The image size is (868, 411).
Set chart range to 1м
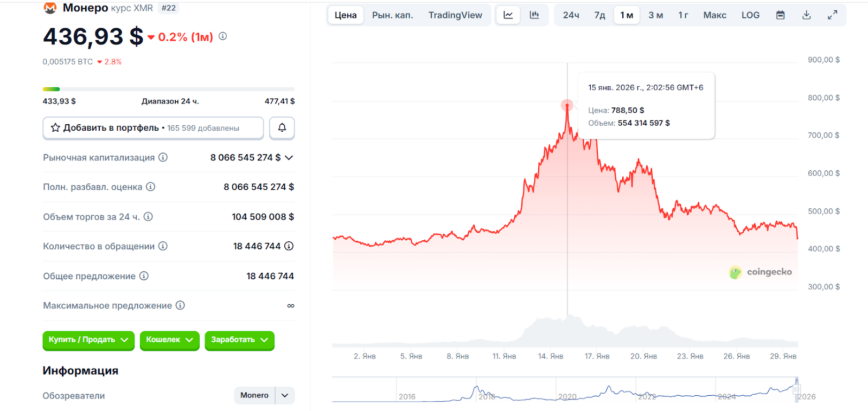click(x=627, y=15)
